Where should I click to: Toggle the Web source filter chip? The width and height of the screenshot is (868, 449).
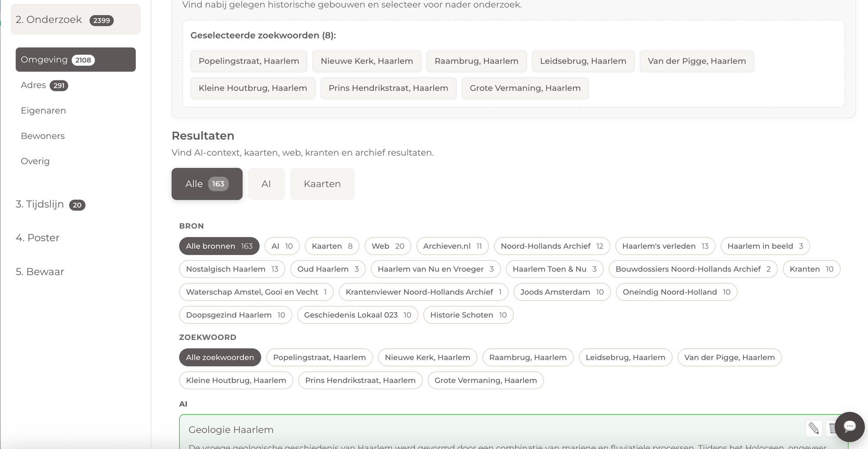(388, 246)
